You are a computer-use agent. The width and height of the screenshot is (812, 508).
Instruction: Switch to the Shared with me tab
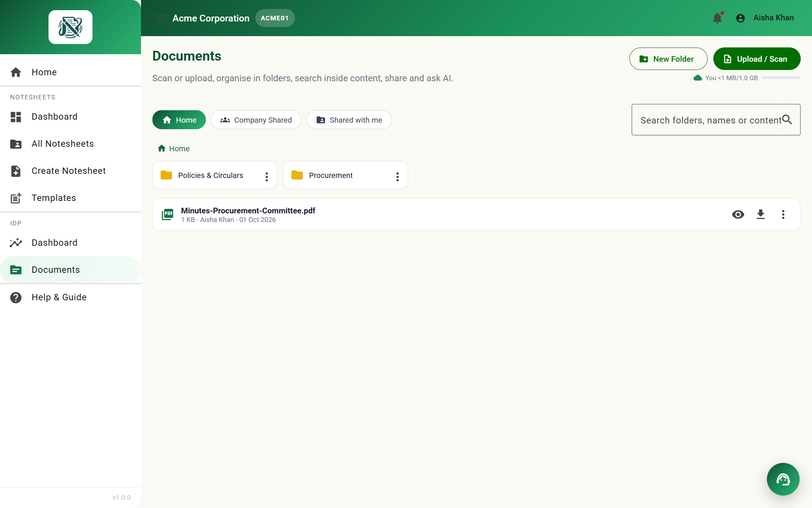point(349,120)
